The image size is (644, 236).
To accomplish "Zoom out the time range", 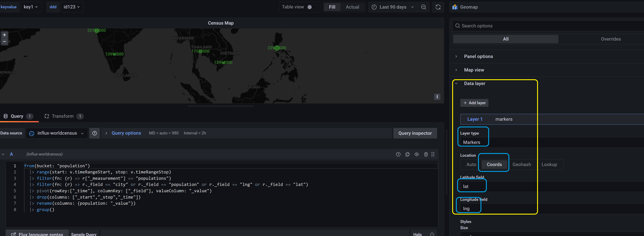I will click(x=424, y=7).
